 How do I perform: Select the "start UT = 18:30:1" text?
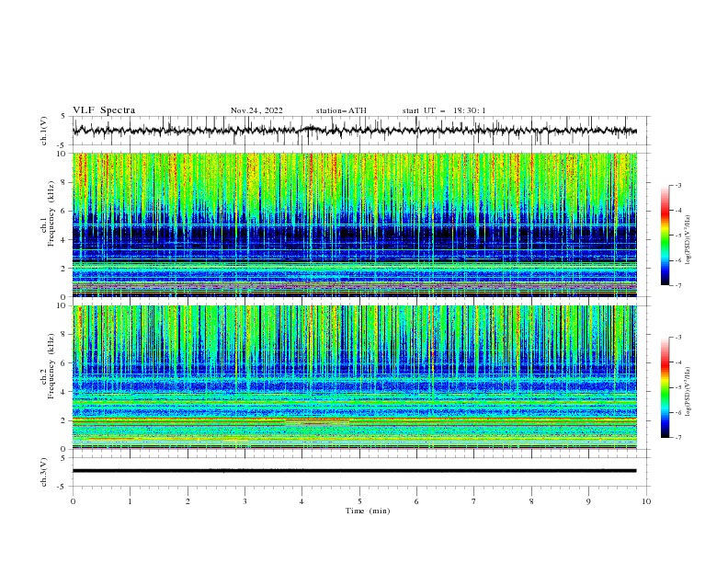point(444,110)
